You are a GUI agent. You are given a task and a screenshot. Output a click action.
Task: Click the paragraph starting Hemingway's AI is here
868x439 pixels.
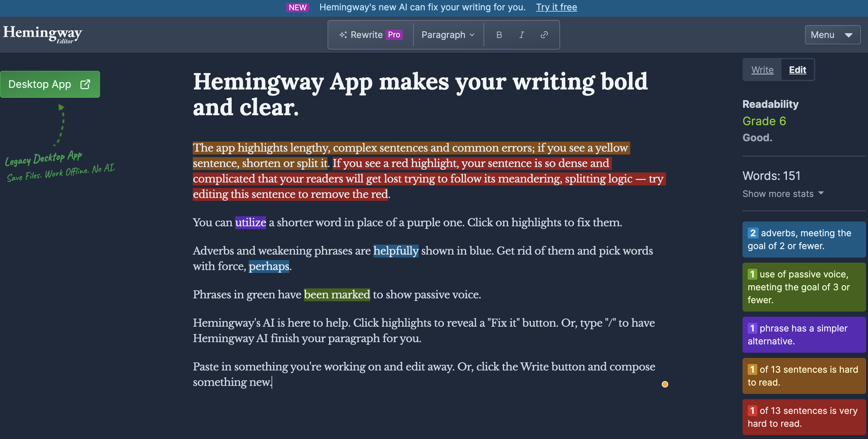tap(424, 331)
